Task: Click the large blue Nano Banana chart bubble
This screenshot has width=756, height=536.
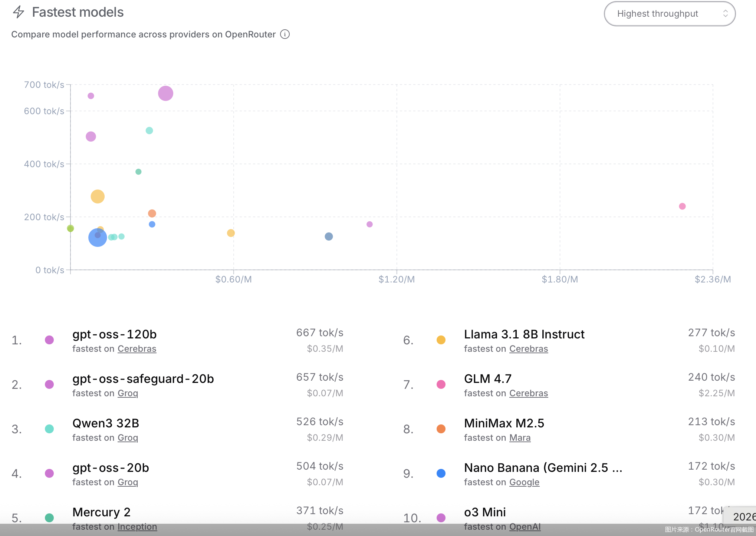Action: click(x=98, y=238)
